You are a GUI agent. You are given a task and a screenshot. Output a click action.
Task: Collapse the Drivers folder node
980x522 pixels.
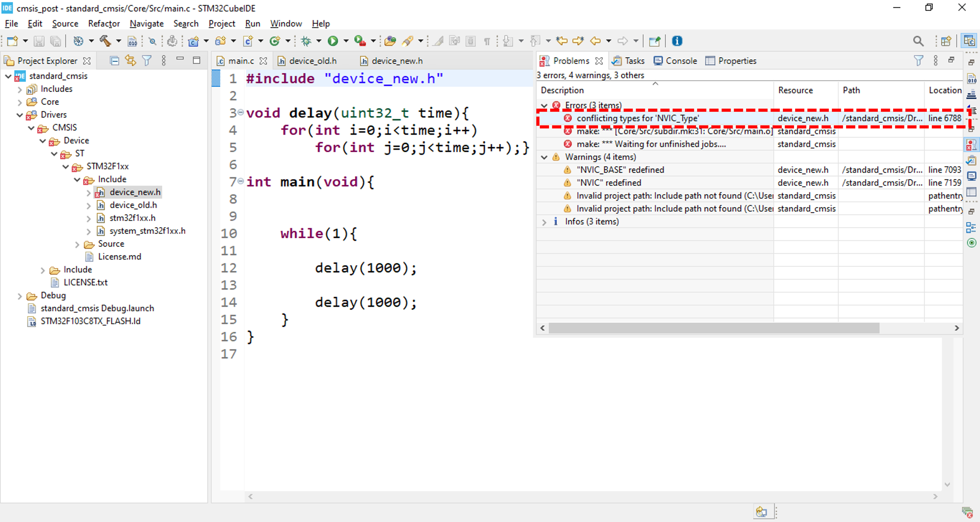20,115
